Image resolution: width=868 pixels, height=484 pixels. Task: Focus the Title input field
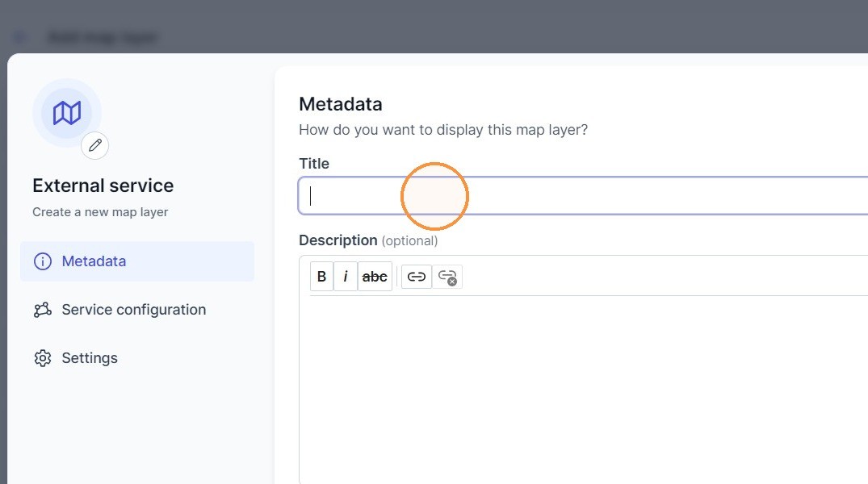(x=583, y=196)
